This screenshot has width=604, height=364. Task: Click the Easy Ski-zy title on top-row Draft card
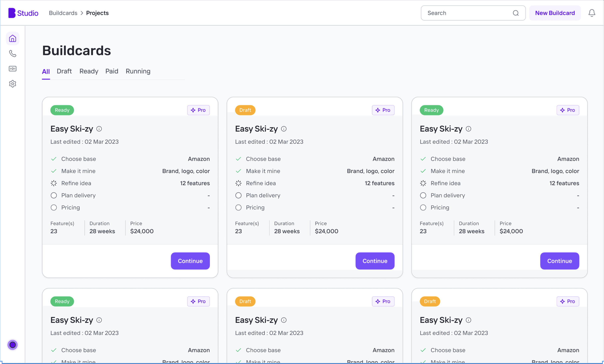pyautogui.click(x=256, y=129)
